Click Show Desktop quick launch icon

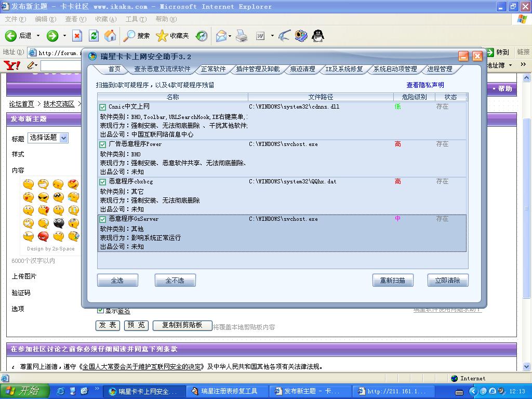coord(72,391)
